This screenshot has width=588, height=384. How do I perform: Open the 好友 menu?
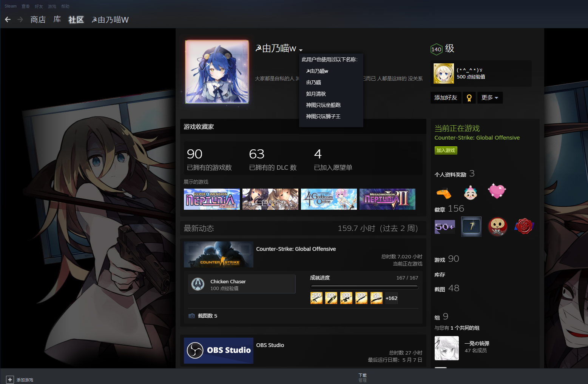pos(39,6)
